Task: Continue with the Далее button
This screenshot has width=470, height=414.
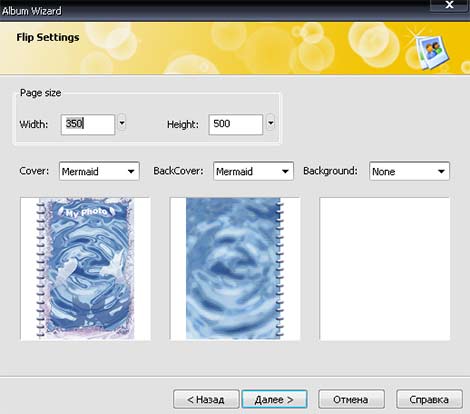Action: pos(274,399)
